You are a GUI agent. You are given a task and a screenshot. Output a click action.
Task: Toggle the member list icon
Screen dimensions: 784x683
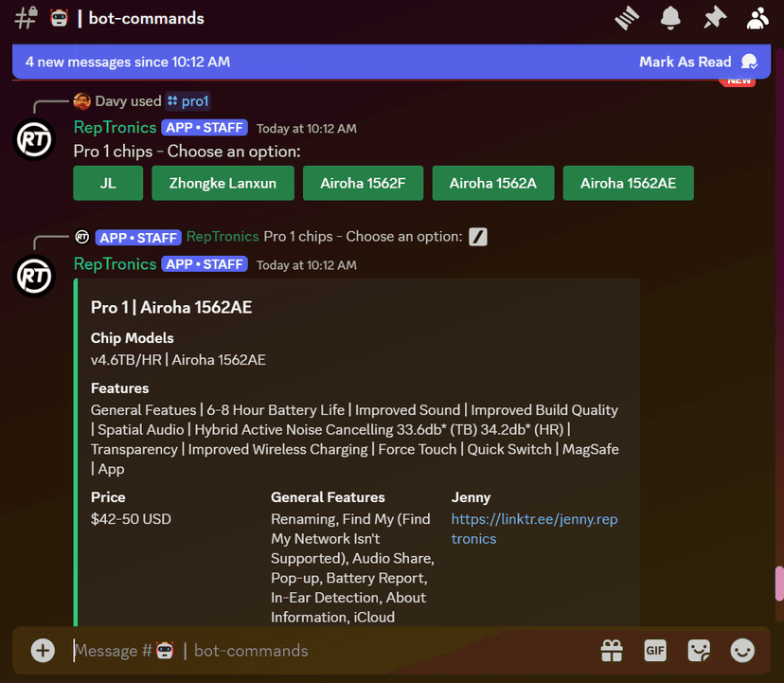(x=757, y=19)
